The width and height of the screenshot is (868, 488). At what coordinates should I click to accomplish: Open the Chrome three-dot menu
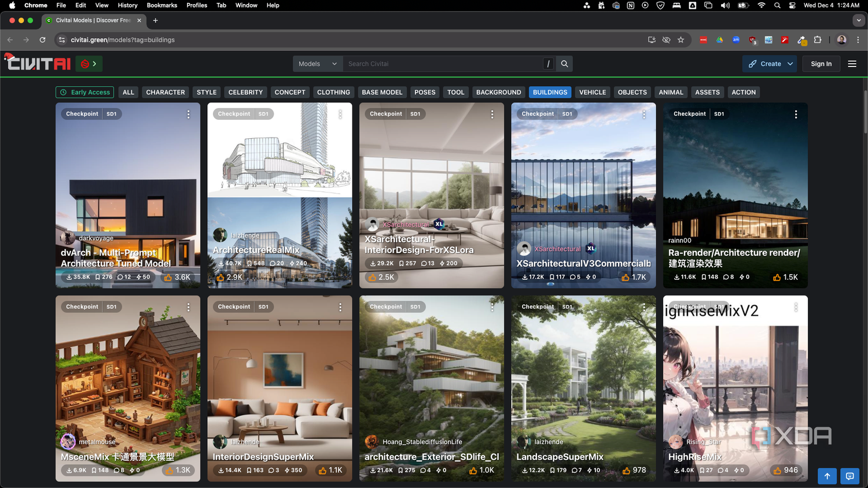pos(858,40)
